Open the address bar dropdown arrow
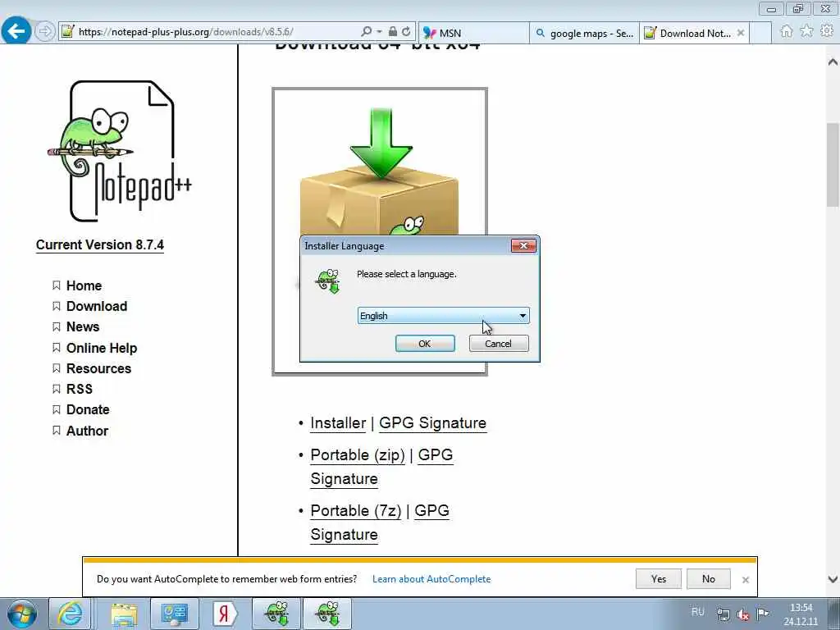840x630 pixels. pos(379,32)
